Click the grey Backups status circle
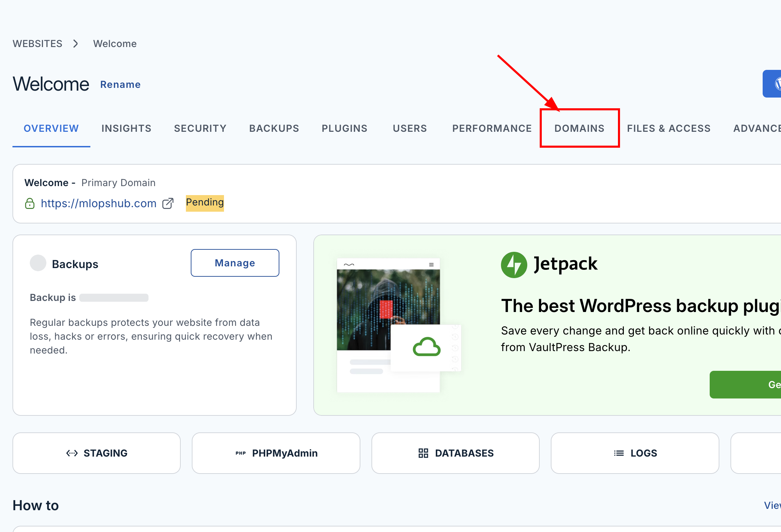 [38, 263]
